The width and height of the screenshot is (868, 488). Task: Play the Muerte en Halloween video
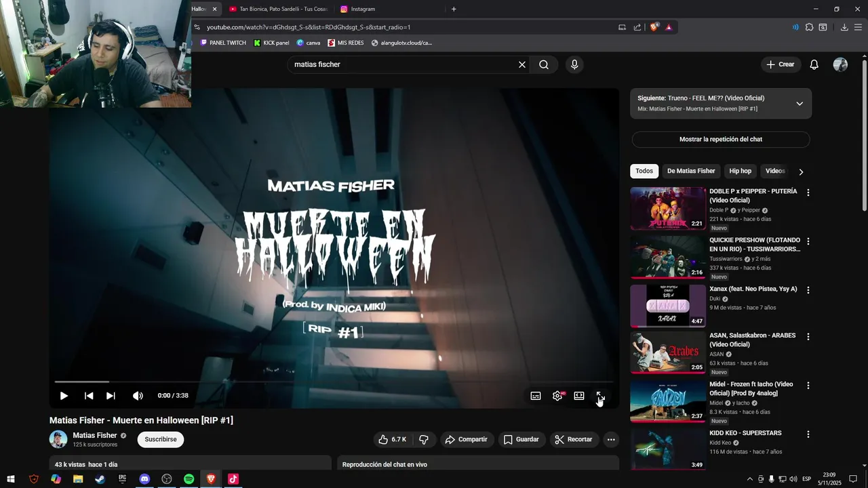64,396
